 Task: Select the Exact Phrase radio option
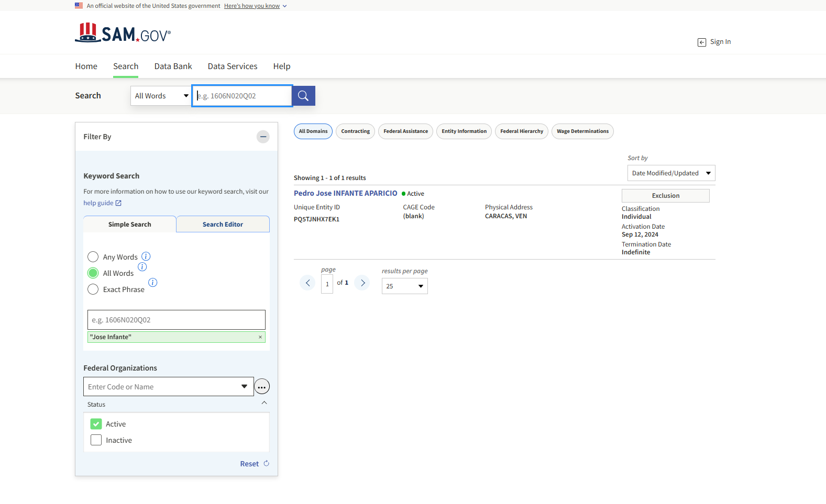[x=93, y=289]
